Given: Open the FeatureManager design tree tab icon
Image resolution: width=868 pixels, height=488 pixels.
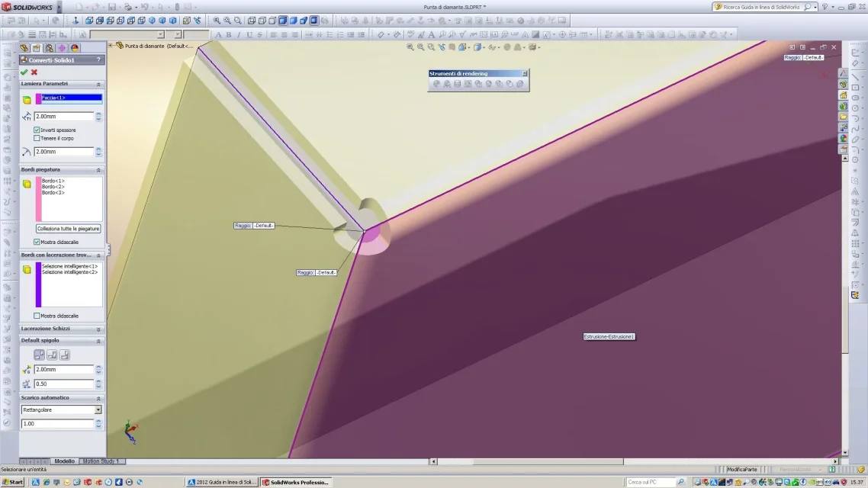Looking at the screenshot, I should [25, 48].
